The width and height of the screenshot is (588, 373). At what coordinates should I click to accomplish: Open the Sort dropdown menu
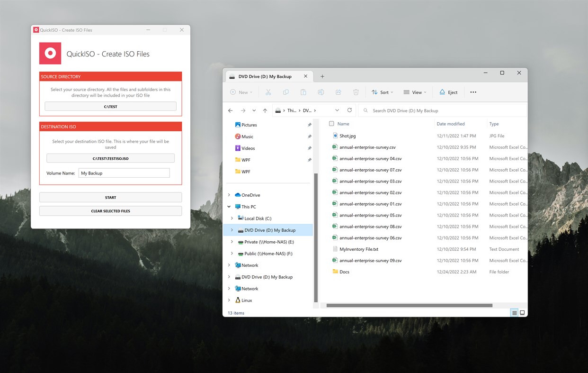[383, 92]
